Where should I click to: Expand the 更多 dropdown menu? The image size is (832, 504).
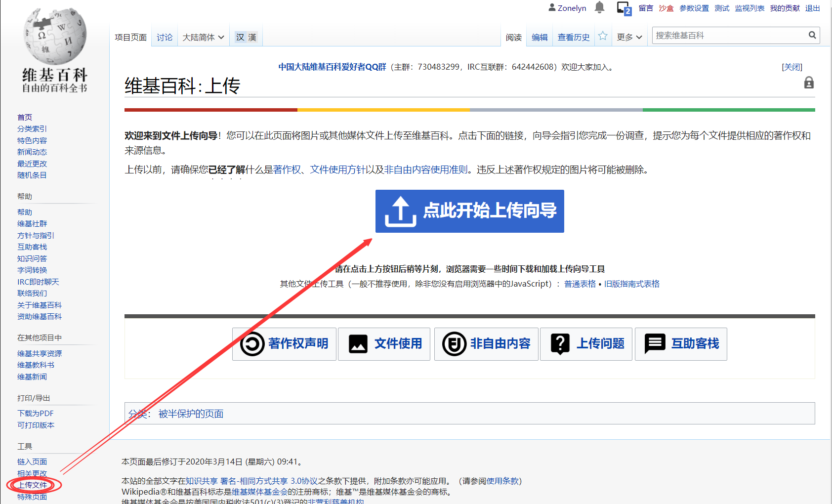tap(629, 37)
